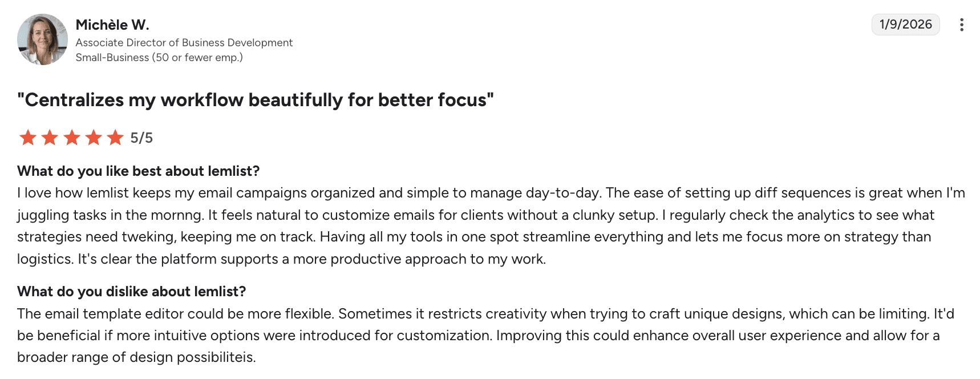Click the fourth rating star
This screenshot has height=379, width=980.
coord(94,138)
